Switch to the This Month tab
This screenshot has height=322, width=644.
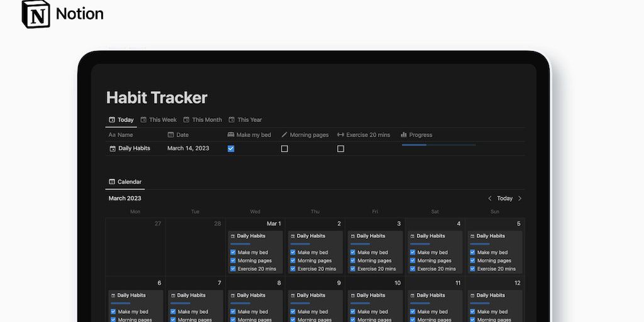click(x=202, y=119)
